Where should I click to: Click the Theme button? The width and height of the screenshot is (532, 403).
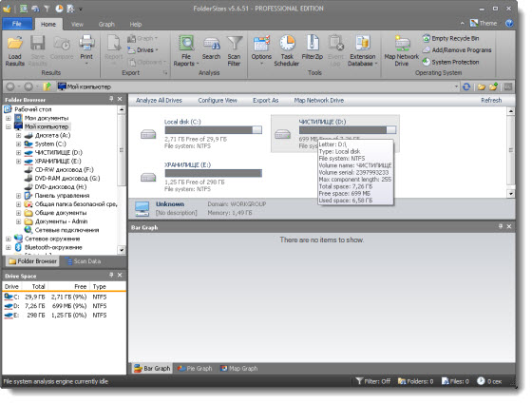[x=484, y=23]
